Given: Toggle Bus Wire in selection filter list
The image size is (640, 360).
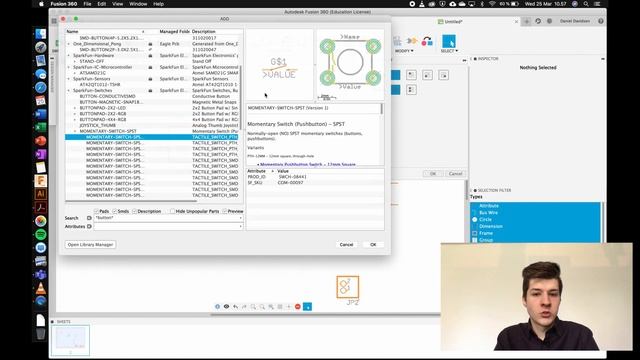Looking at the screenshot, I should point(488,213).
